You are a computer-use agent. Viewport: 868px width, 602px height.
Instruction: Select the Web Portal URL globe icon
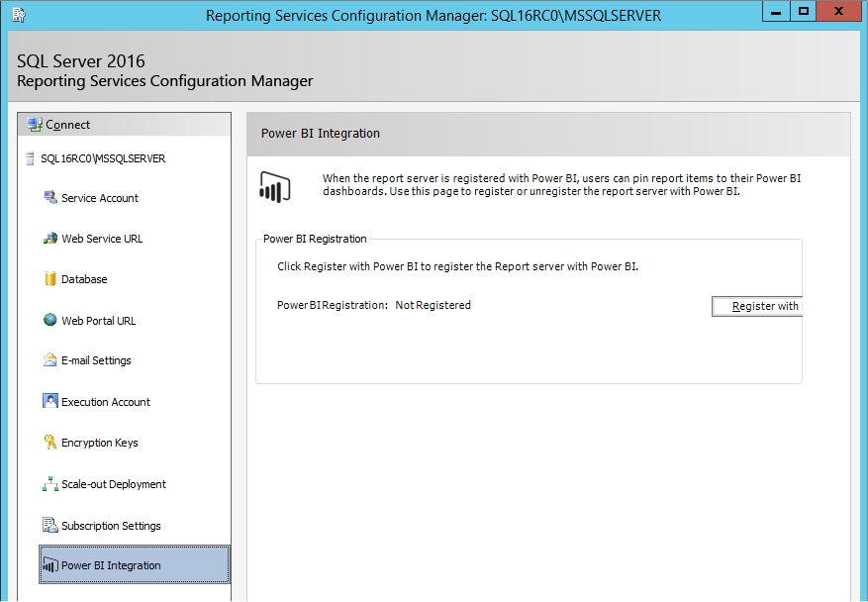[49, 319]
